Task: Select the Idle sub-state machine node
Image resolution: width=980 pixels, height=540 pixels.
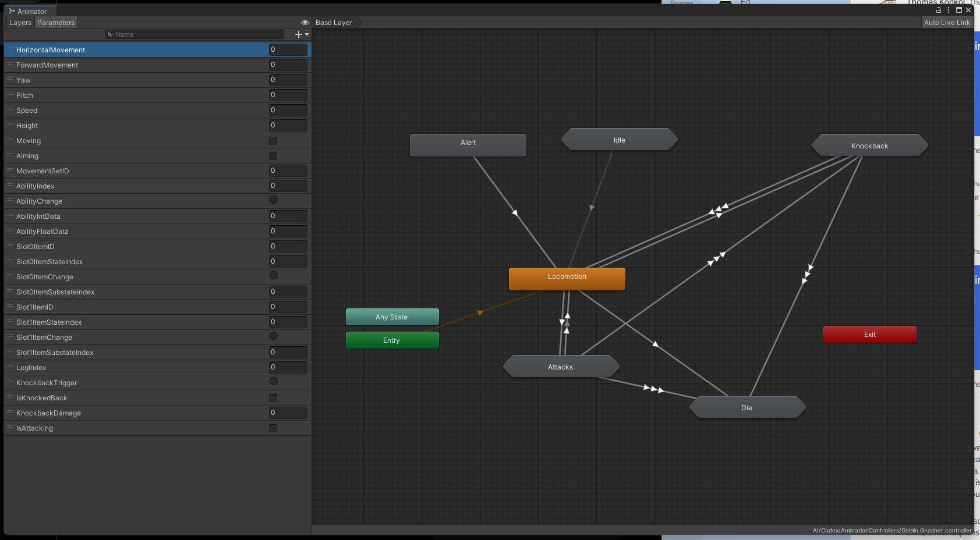Action: coord(620,140)
